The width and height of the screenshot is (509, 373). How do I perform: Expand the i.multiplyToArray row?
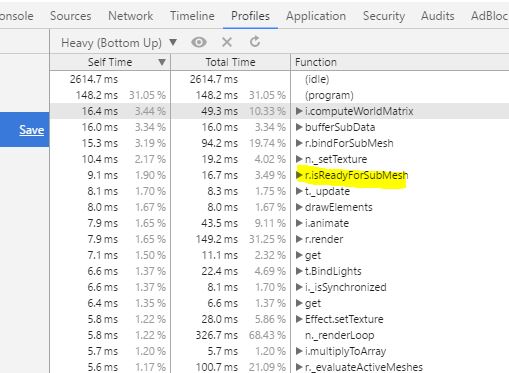[x=299, y=351]
